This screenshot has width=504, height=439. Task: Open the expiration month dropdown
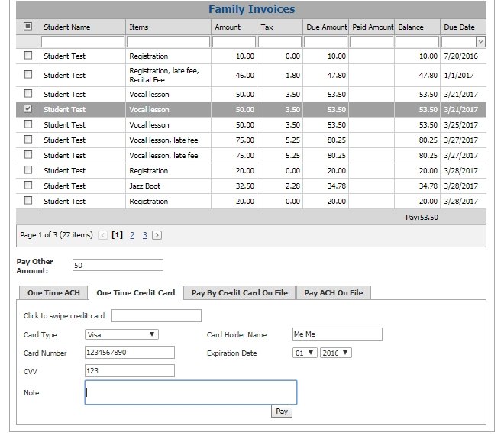[x=305, y=353]
